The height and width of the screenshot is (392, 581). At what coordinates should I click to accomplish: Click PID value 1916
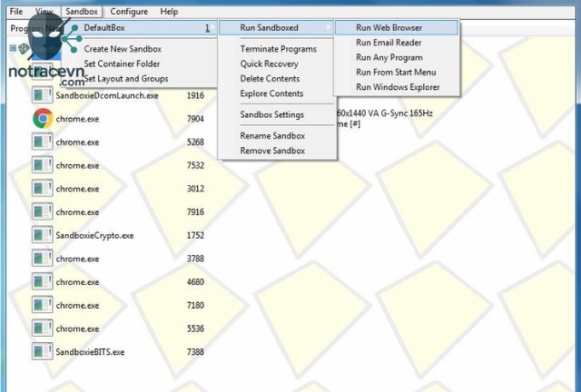[195, 95]
